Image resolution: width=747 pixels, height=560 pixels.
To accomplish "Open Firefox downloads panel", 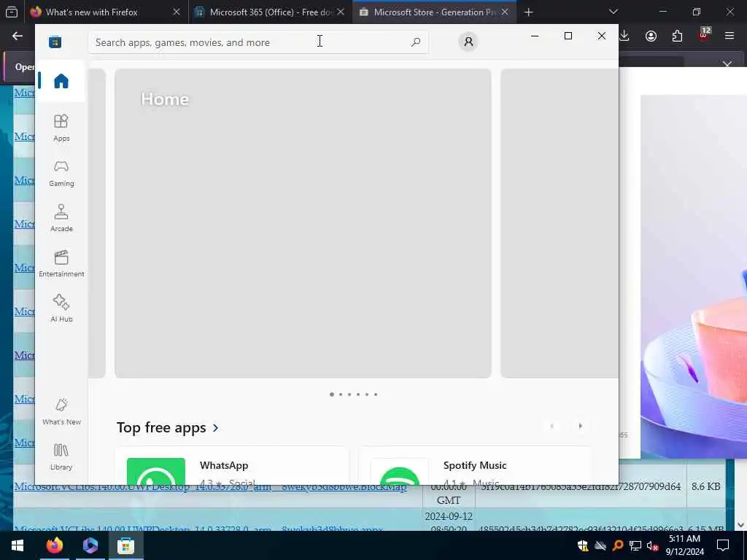I will [624, 36].
